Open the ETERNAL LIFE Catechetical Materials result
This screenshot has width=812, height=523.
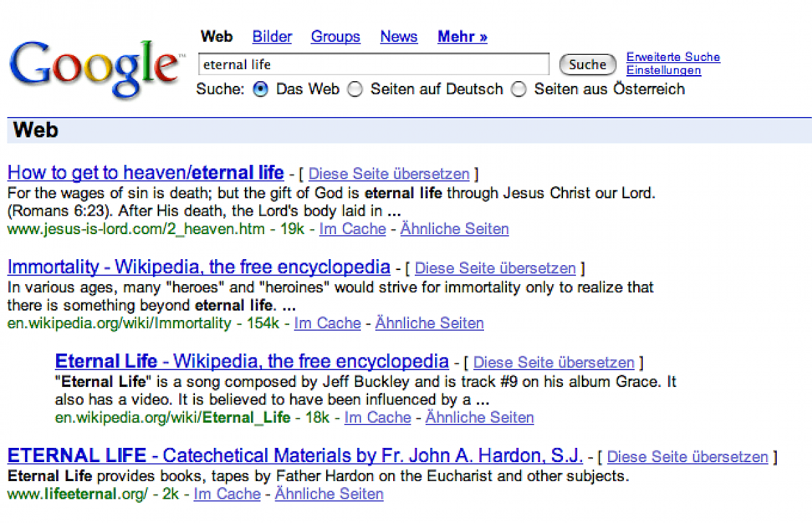(x=295, y=455)
